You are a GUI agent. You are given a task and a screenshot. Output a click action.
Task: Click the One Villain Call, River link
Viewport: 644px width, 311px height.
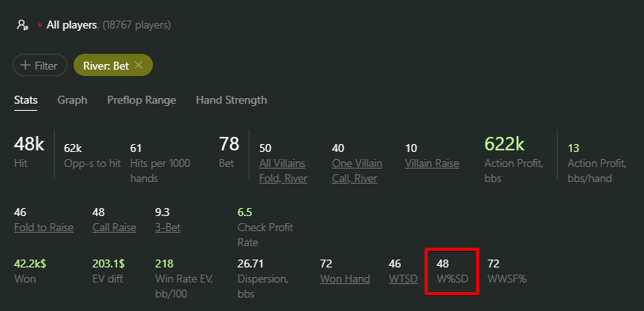357,171
